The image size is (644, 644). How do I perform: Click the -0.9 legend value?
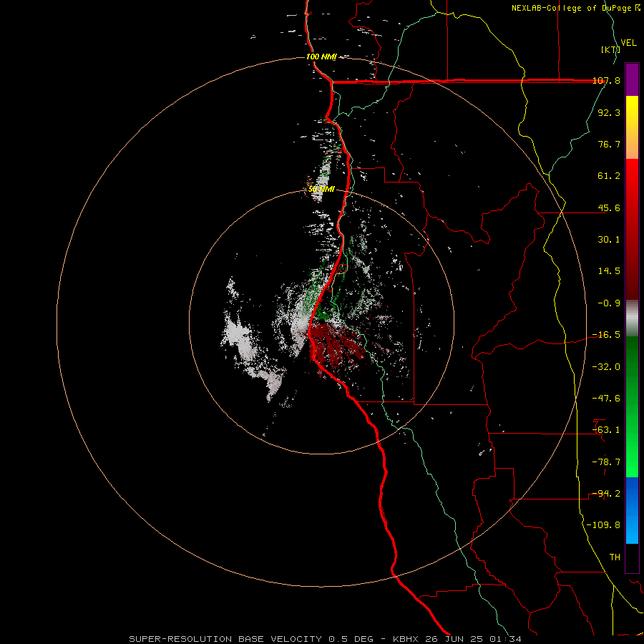point(609,303)
